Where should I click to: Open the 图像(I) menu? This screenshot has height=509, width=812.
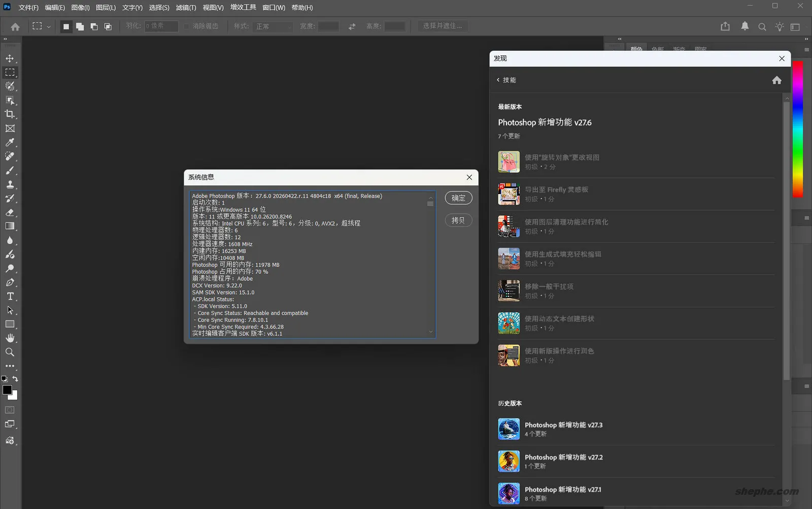80,8
